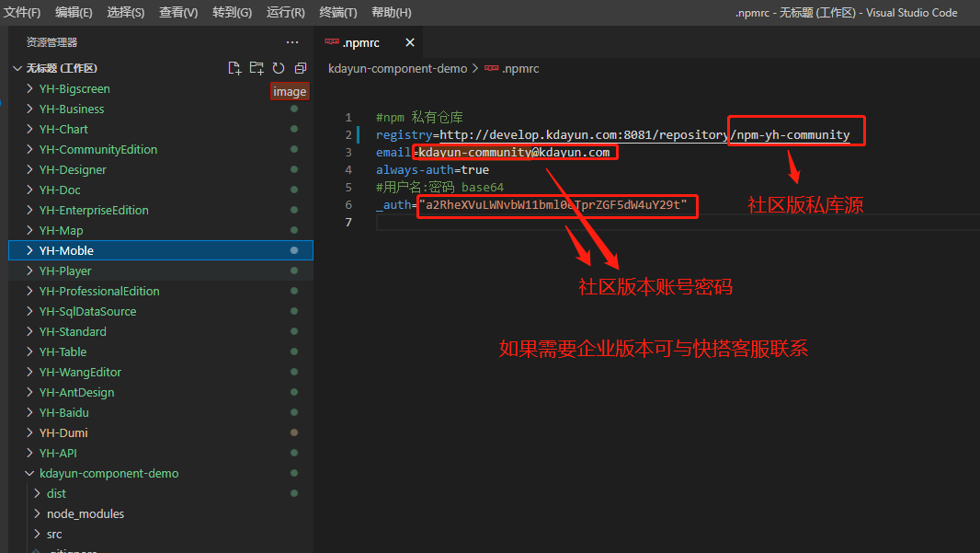The image size is (980, 553).
Task: Click the New Folder icon in explorer
Action: click(256, 68)
